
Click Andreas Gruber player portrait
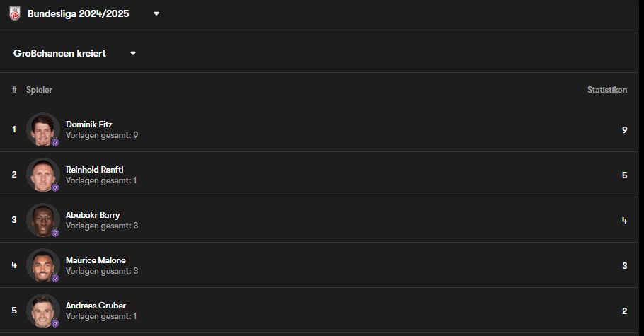tap(43, 310)
